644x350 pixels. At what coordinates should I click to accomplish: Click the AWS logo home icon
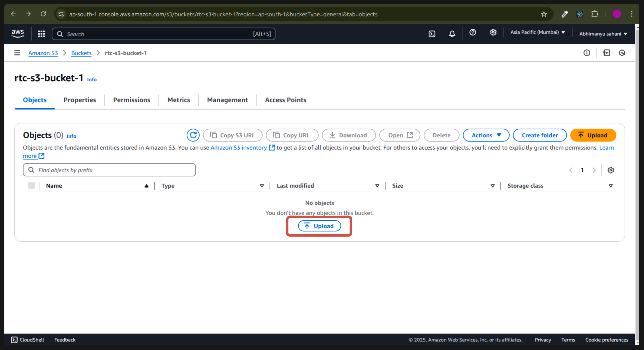click(x=18, y=34)
